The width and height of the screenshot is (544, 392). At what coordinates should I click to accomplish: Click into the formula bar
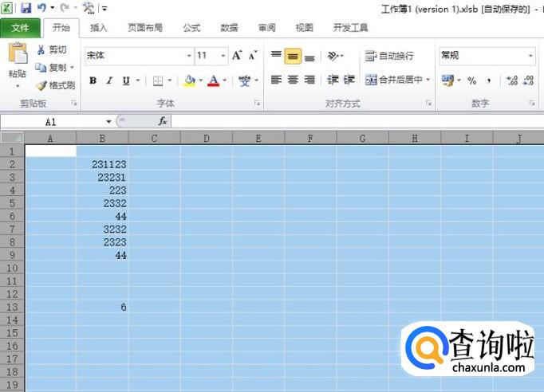(x=357, y=122)
